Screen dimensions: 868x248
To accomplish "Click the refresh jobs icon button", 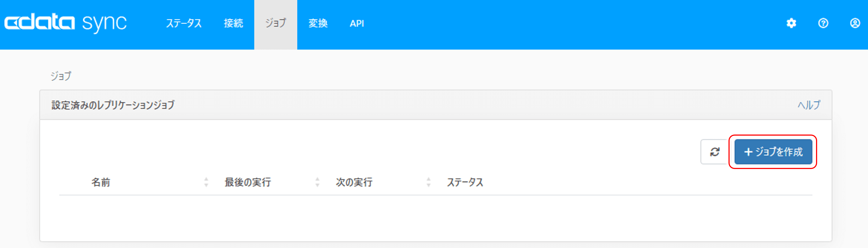I will [x=715, y=152].
